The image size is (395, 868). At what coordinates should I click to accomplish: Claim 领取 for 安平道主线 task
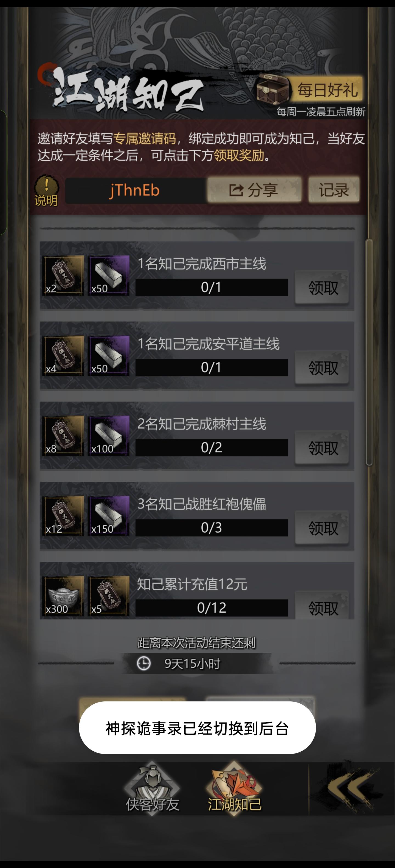click(x=323, y=368)
